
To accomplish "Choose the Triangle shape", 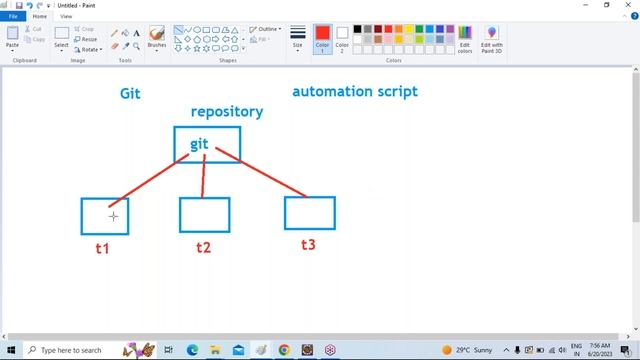I will (x=235, y=30).
